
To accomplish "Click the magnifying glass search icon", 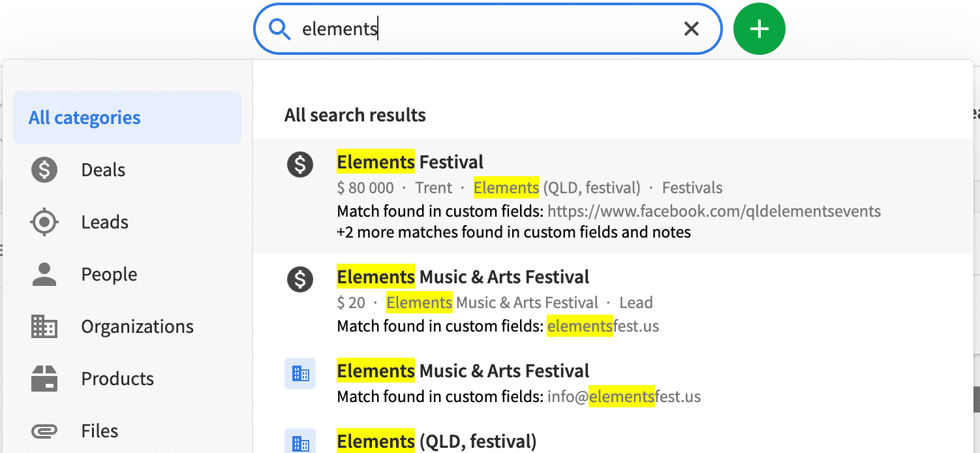I will click(280, 29).
